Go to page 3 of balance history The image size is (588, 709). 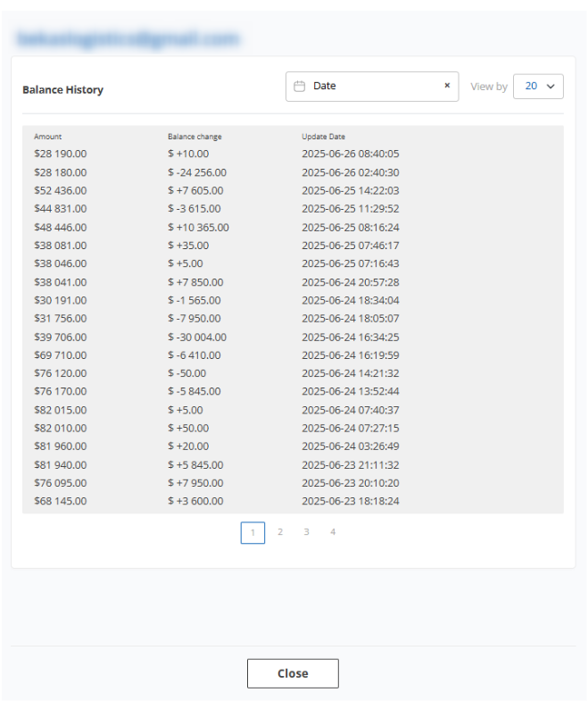(x=306, y=532)
